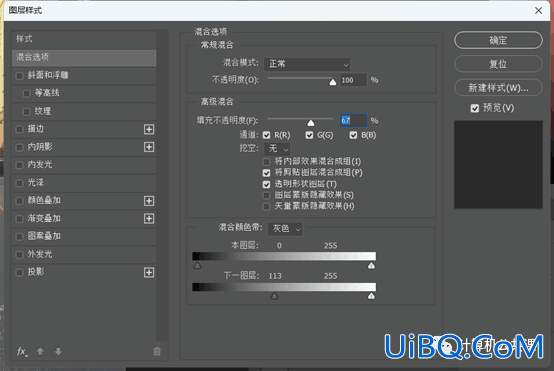554x371 pixels.
Task: Uncheck the B(B) channel checkbox
Action: (353, 135)
